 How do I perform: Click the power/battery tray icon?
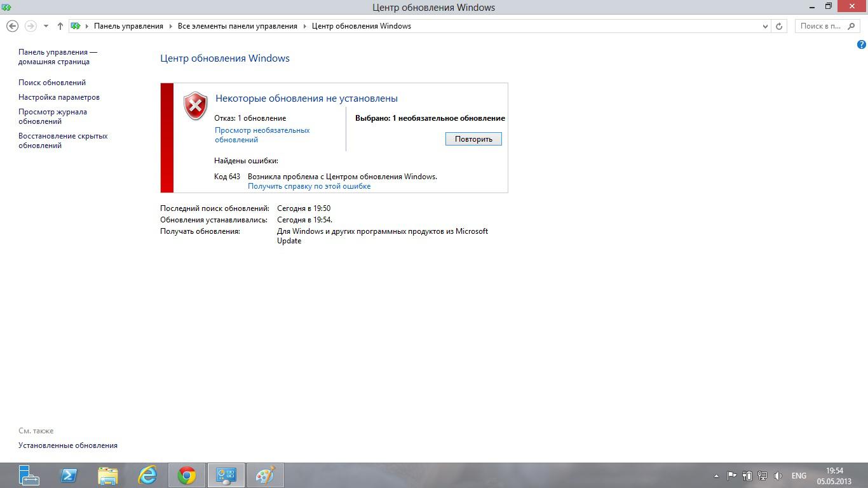(x=747, y=475)
